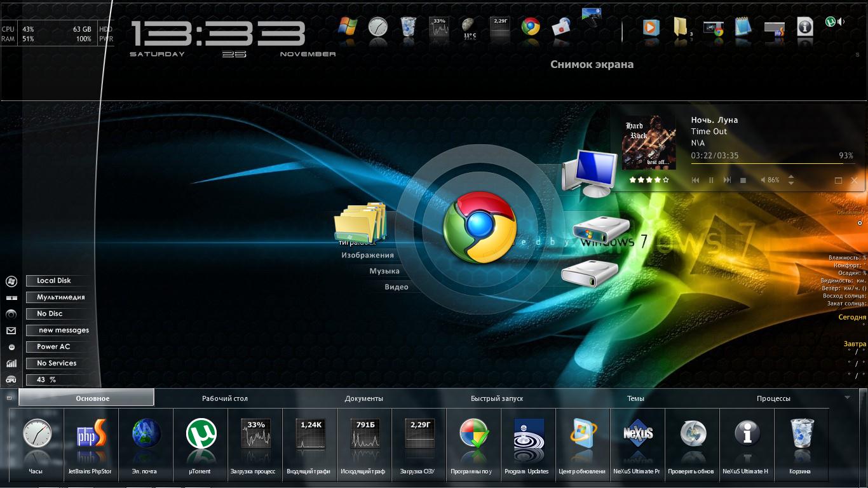
Task: Click the green µTorrent tray icon
Action: coord(831,22)
